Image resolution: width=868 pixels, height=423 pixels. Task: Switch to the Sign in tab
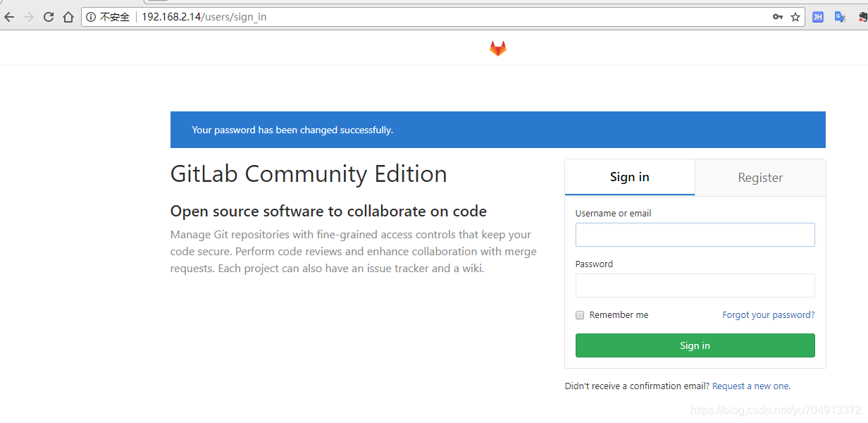coord(630,177)
